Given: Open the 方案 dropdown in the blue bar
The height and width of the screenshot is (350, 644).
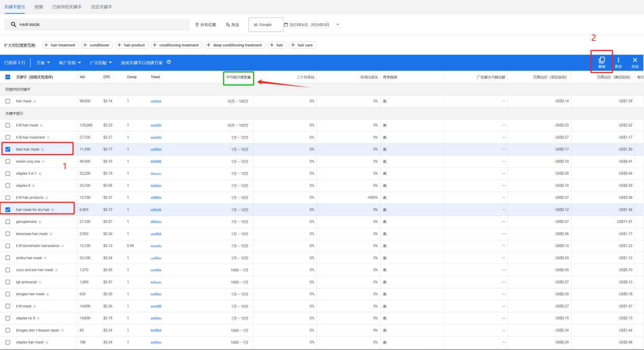Looking at the screenshot, I should pyautogui.click(x=43, y=62).
